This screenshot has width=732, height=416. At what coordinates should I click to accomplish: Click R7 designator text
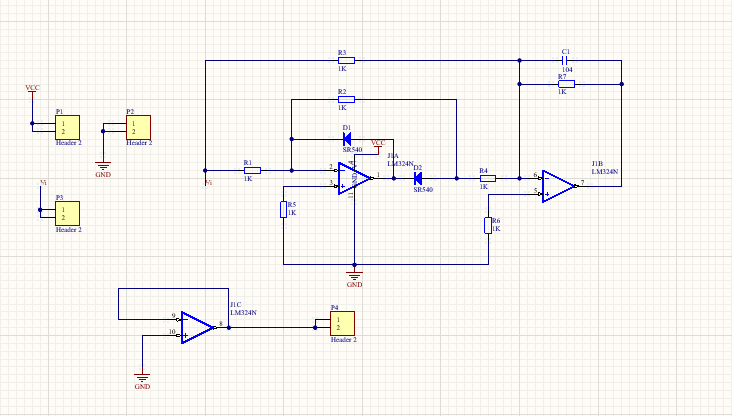562,76
